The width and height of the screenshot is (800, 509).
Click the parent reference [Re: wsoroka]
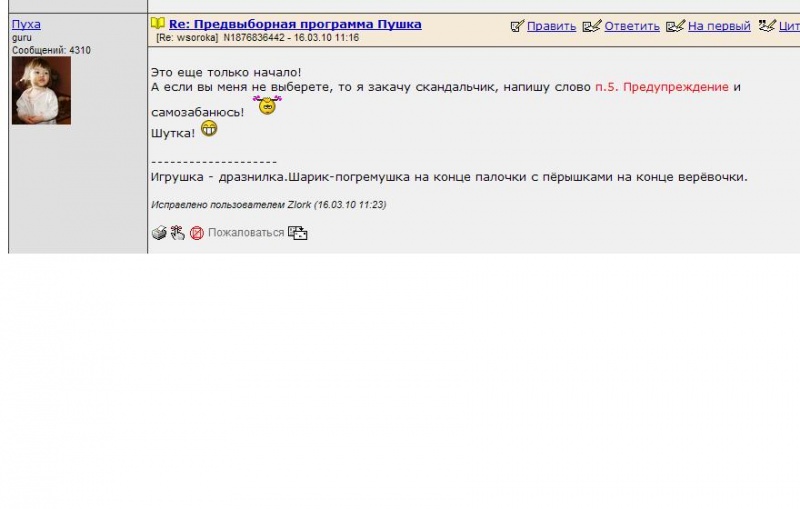(187, 38)
